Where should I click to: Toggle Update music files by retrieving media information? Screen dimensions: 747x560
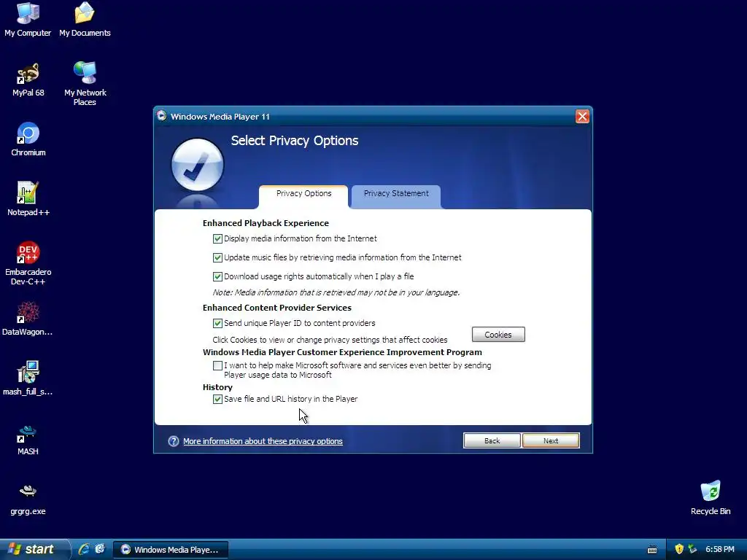(x=217, y=257)
